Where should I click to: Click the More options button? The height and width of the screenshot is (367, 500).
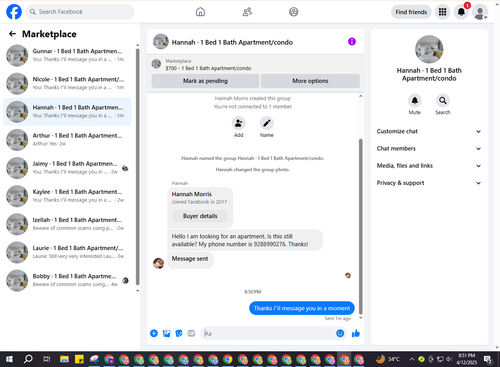coord(310,81)
